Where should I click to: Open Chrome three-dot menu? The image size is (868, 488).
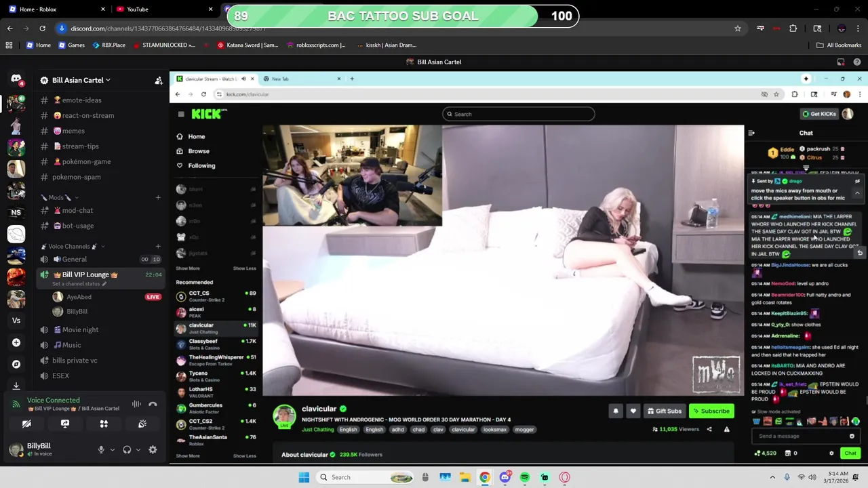pyautogui.click(x=858, y=28)
